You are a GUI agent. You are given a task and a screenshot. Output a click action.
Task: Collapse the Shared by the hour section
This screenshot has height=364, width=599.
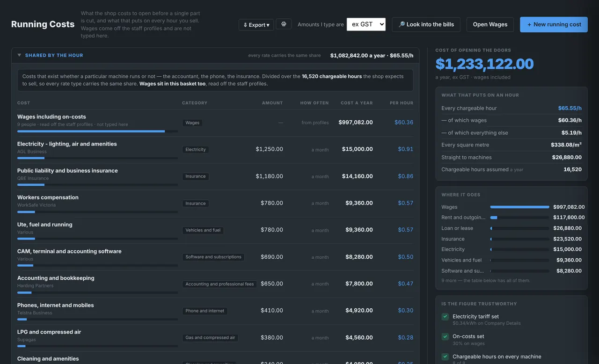click(x=19, y=55)
